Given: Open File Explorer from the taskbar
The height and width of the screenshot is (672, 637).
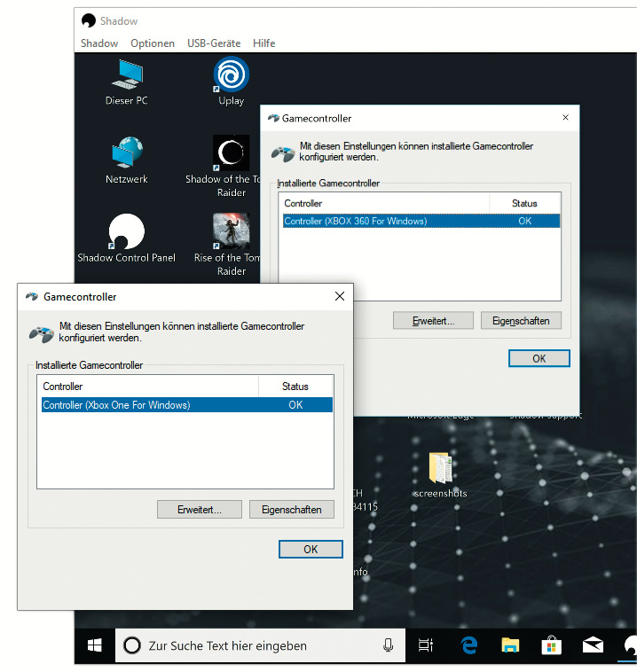Looking at the screenshot, I should click(x=509, y=645).
